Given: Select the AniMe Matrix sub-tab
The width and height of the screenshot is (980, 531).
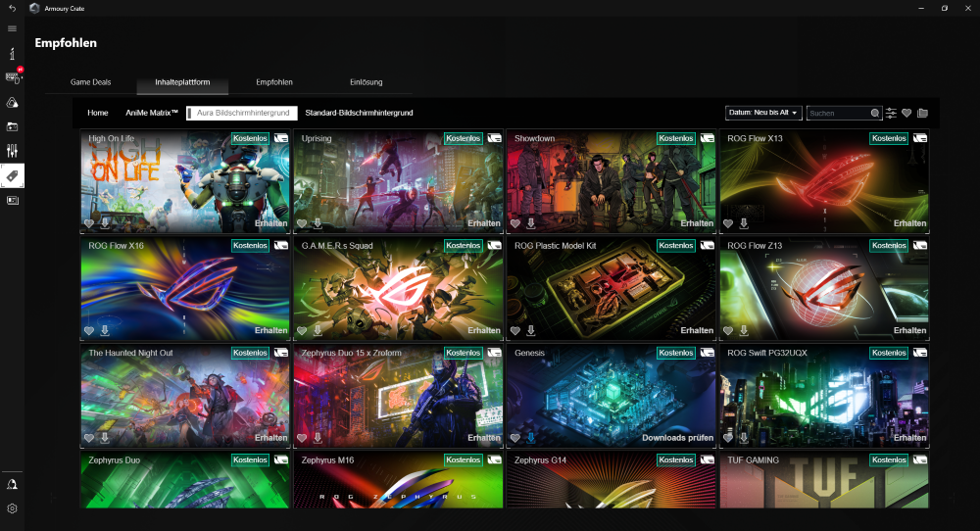Looking at the screenshot, I should tap(152, 113).
